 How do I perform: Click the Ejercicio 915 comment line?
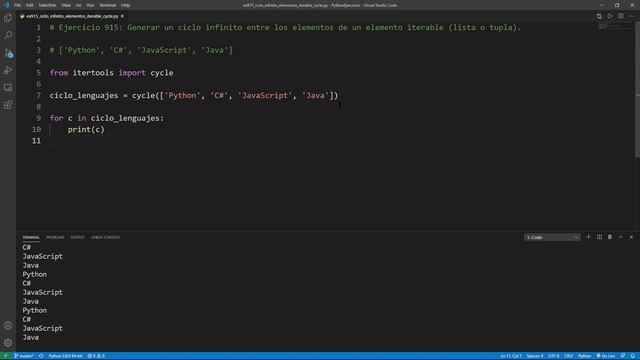[x=285, y=27]
